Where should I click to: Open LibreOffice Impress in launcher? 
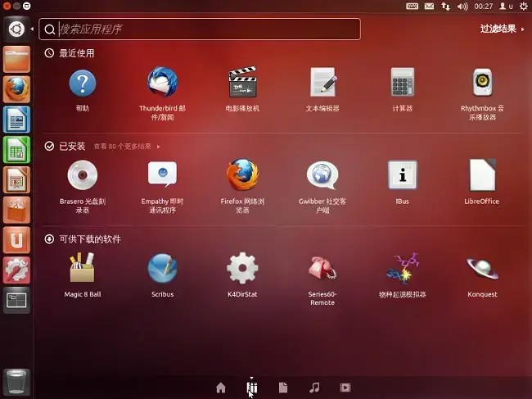16,180
